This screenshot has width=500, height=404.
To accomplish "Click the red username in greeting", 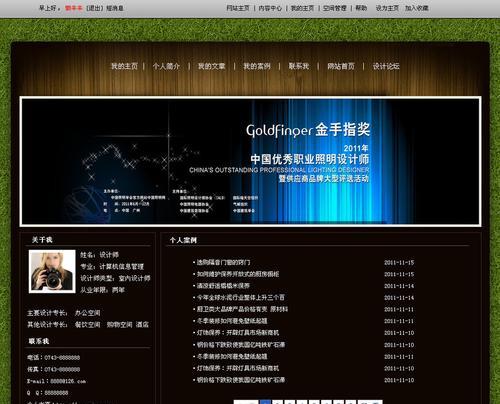I will (x=74, y=8).
